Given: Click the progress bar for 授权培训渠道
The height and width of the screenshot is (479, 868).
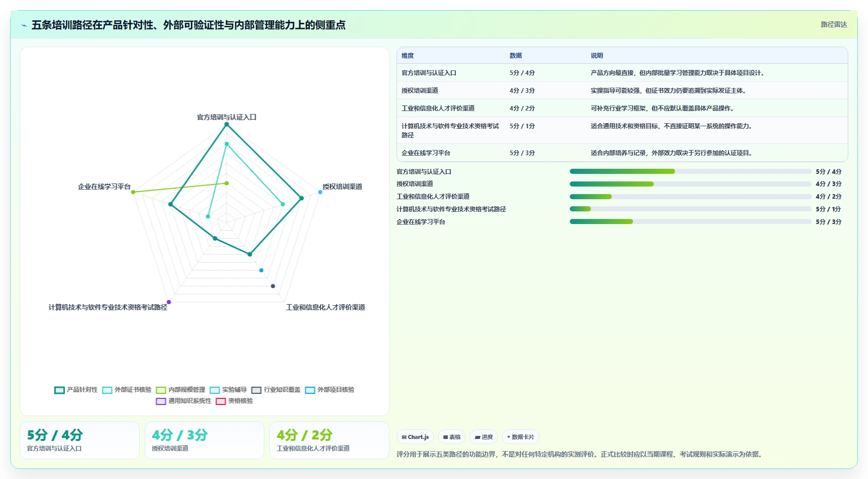Looking at the screenshot, I should (x=690, y=184).
